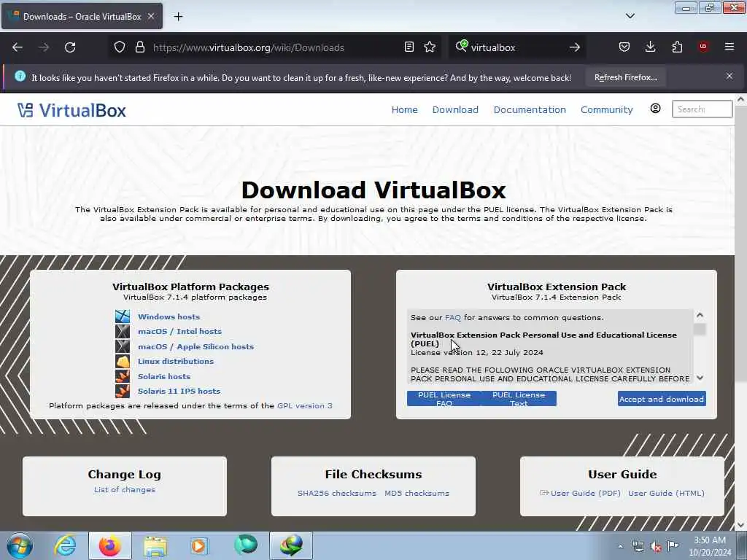Open the FAQ link in the license box
This screenshot has width=747, height=560.
[452, 318]
